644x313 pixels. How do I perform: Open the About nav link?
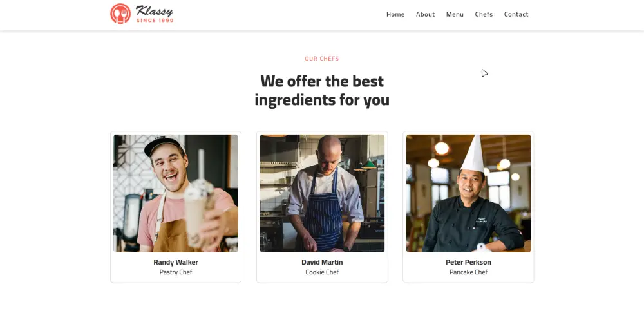[425, 14]
